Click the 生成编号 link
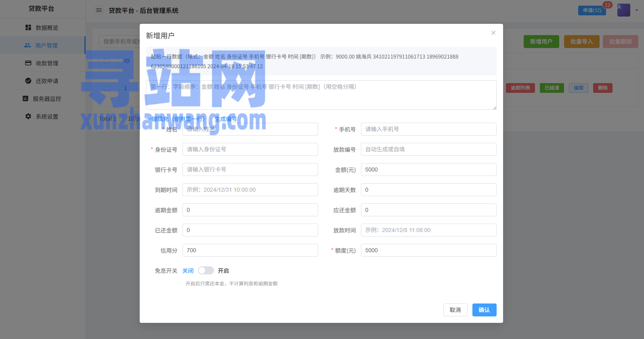The width and height of the screenshot is (644, 339). point(226,119)
